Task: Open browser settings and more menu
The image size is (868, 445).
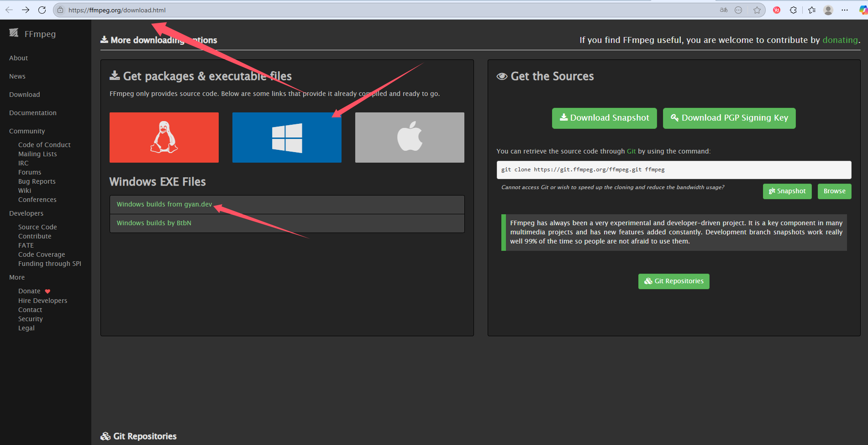Action: pyautogui.click(x=845, y=10)
